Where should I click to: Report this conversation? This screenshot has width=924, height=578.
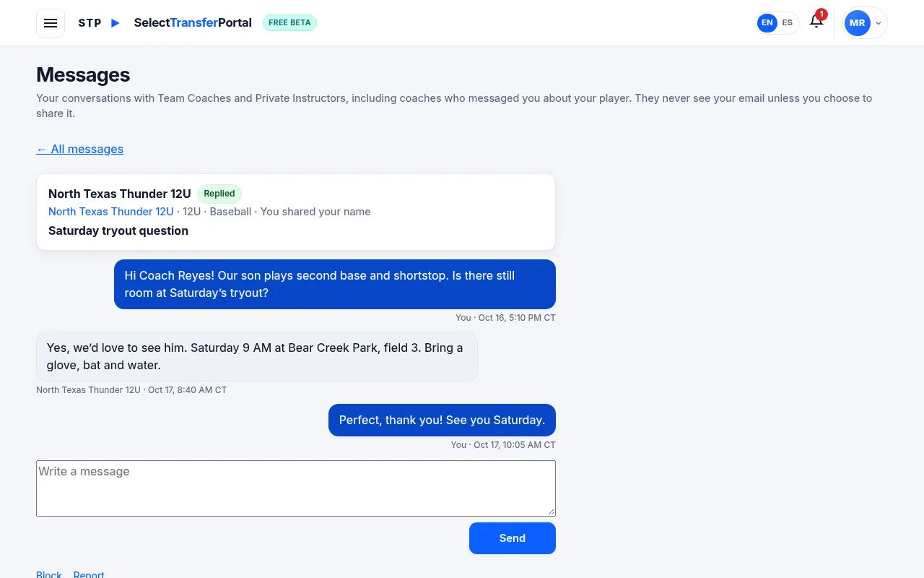pos(89,574)
